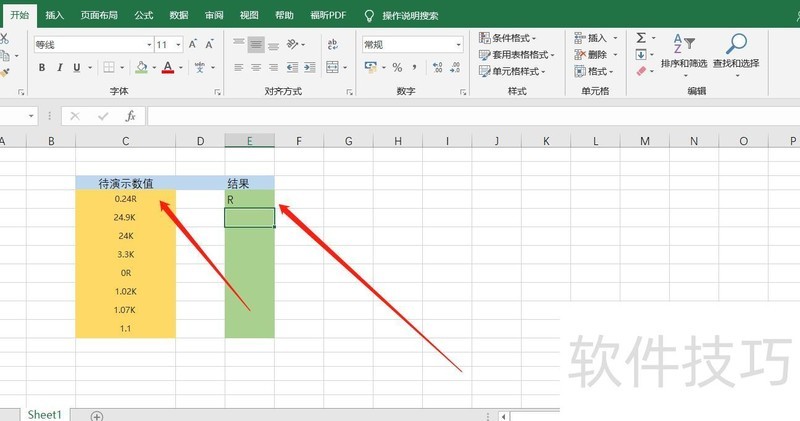
Task: Align cell content to bottom
Action: pyautogui.click(x=273, y=45)
